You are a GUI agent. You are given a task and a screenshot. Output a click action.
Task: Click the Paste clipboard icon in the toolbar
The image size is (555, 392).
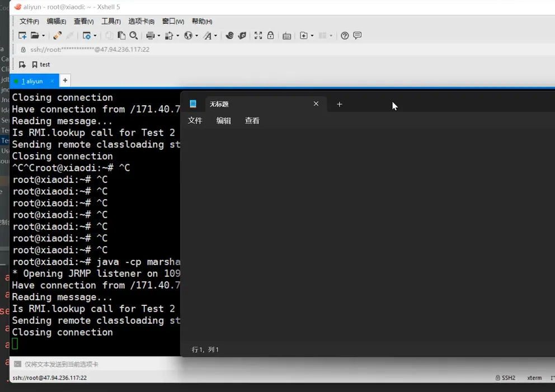tap(121, 35)
